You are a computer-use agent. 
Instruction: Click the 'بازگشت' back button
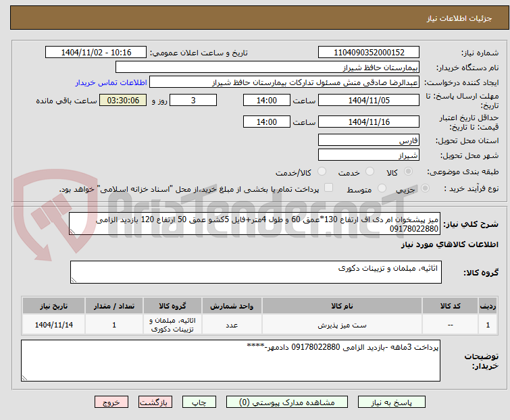pyautogui.click(x=155, y=402)
